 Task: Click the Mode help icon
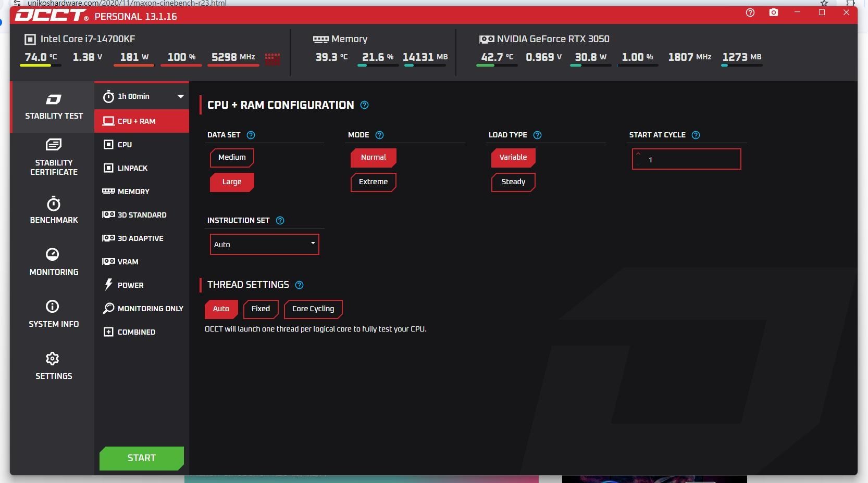379,135
